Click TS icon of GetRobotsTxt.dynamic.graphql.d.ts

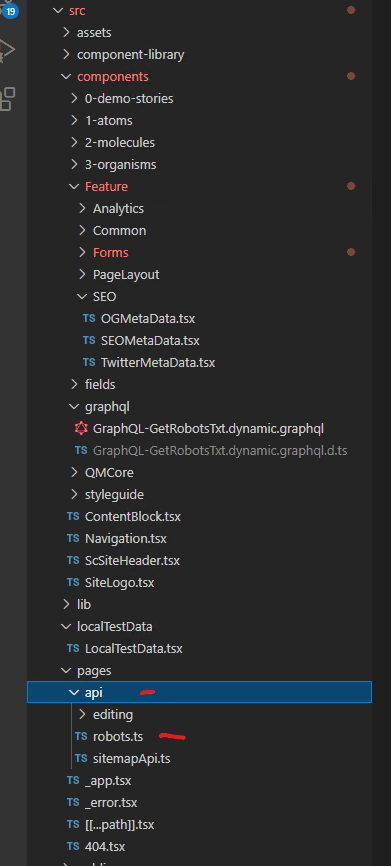coord(81,451)
